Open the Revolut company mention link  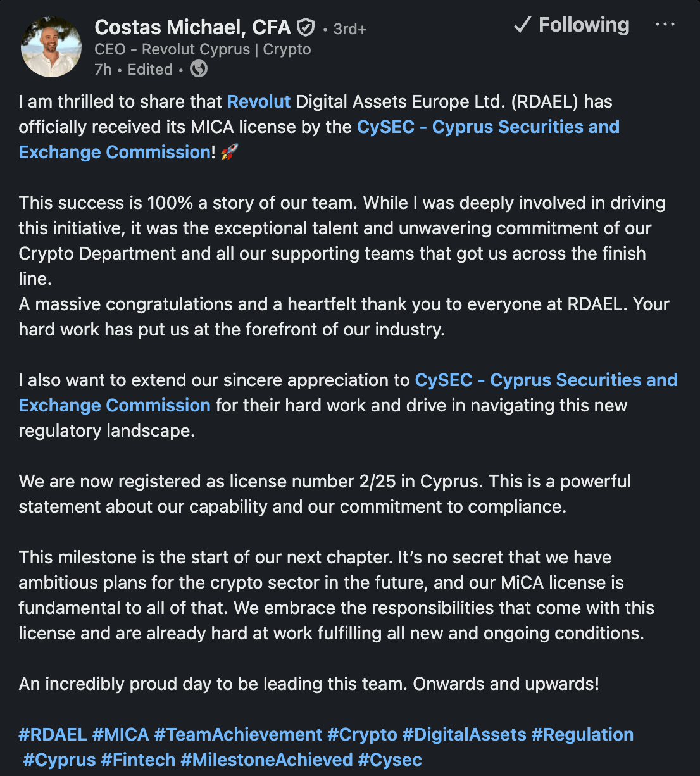pyautogui.click(x=258, y=102)
